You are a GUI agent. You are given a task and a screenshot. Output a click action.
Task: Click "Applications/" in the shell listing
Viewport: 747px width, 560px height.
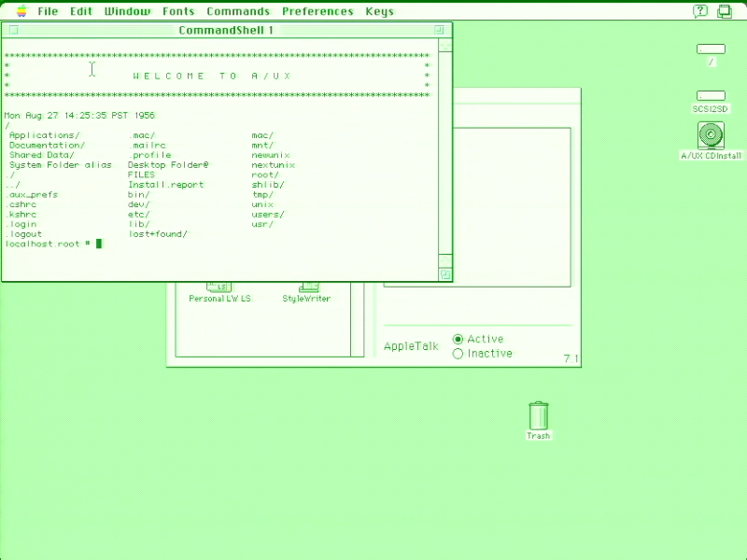coord(44,135)
